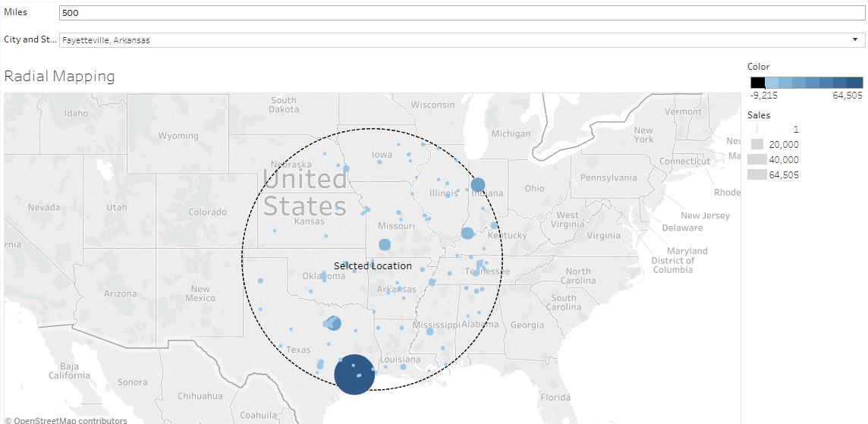This screenshot has width=868, height=424.
Task: Open the City and State dropdown
Action: tap(461, 40)
